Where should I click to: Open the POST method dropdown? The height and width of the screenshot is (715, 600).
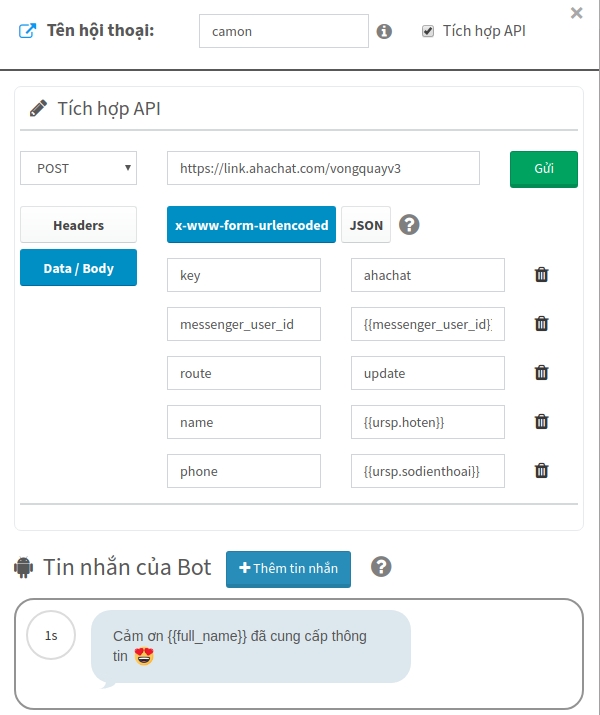tap(78, 168)
